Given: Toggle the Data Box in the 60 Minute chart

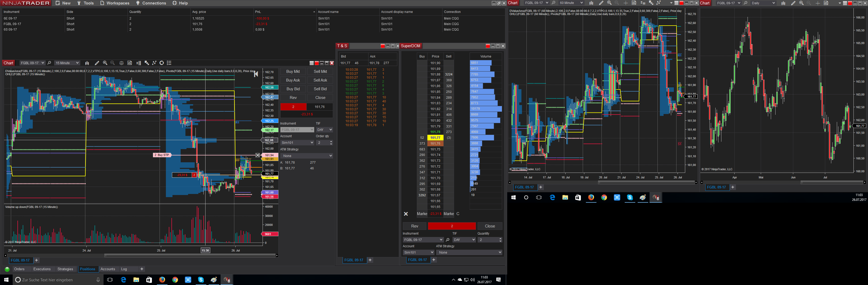Looking at the screenshot, I should pyautogui.click(x=634, y=3).
